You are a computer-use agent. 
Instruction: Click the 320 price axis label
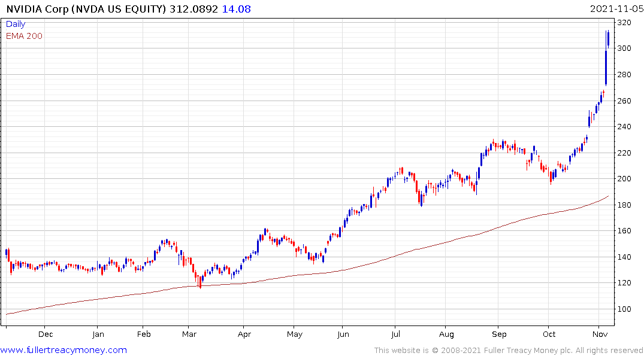click(x=624, y=23)
